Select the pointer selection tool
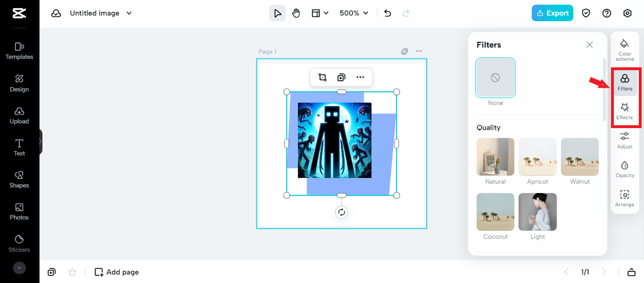 point(277,13)
